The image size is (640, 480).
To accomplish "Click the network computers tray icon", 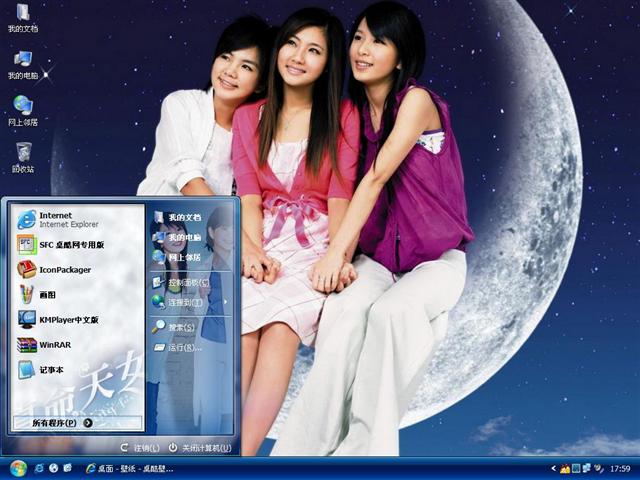I will pyautogui.click(x=587, y=469).
